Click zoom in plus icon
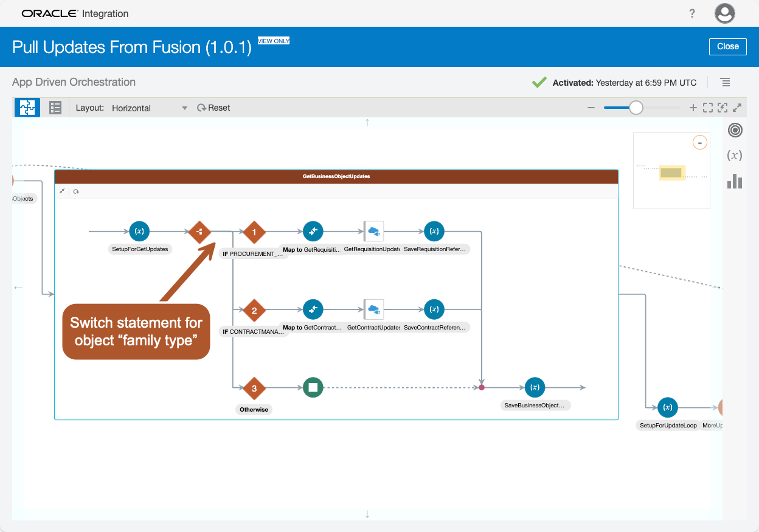The height and width of the screenshot is (532, 759). (693, 108)
